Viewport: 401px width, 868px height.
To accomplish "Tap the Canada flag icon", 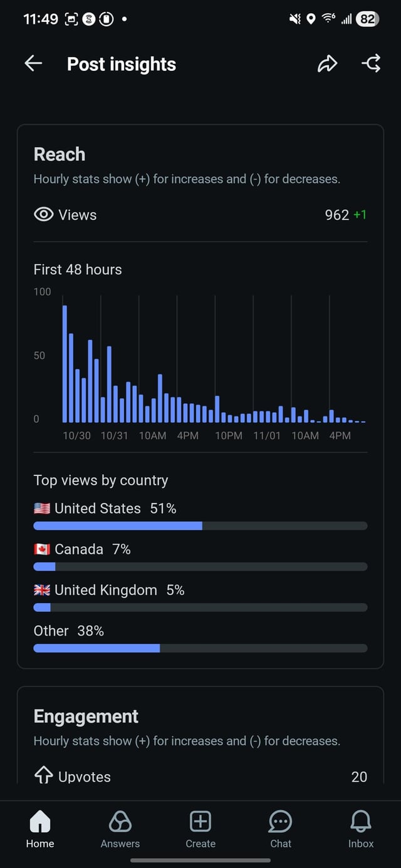I will (x=42, y=549).
